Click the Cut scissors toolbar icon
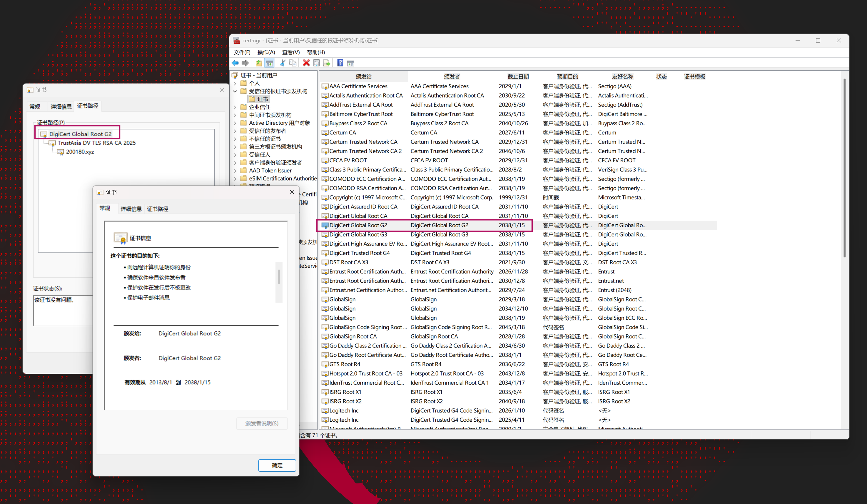This screenshot has height=504, width=867. coord(283,63)
